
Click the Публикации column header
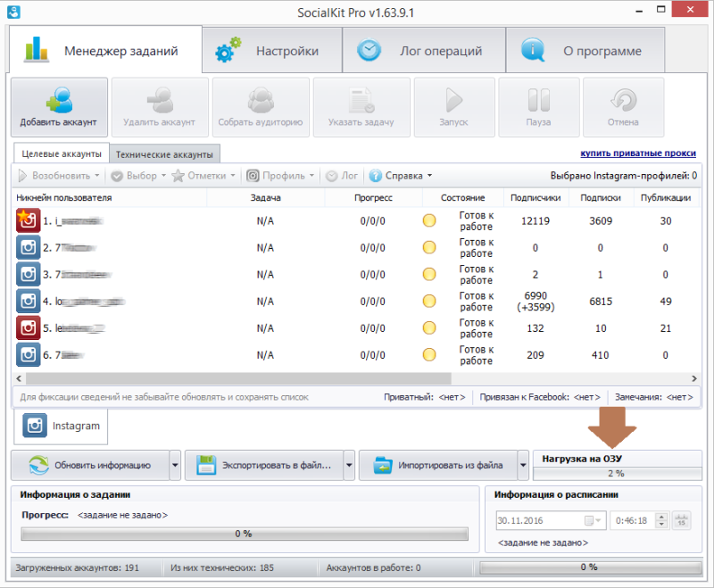[666, 198]
